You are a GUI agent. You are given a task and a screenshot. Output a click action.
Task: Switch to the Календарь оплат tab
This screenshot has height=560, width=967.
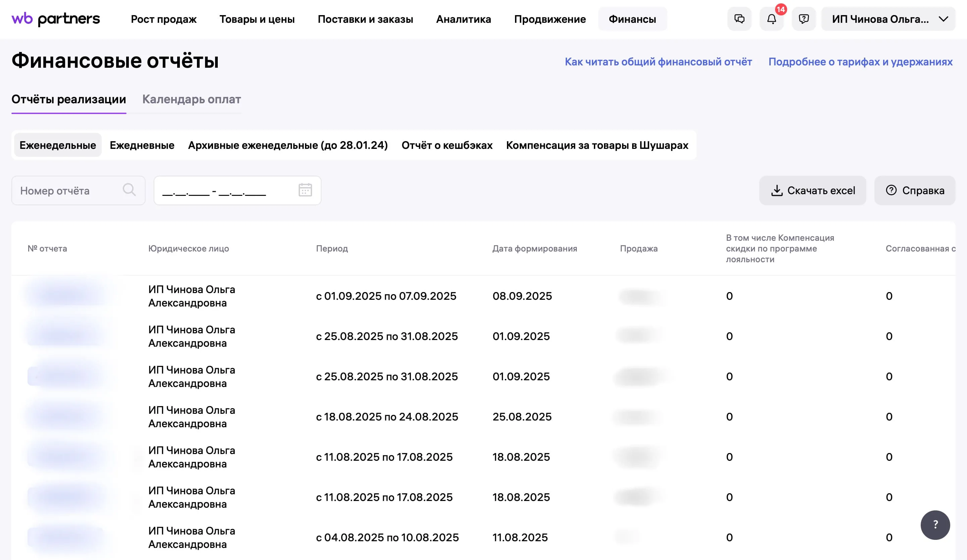click(x=192, y=99)
